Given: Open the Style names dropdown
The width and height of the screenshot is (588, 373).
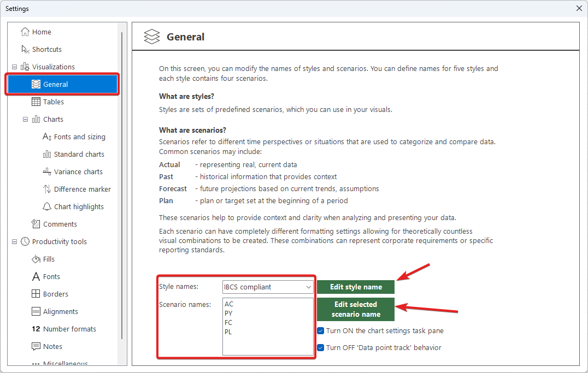Looking at the screenshot, I should coord(308,287).
